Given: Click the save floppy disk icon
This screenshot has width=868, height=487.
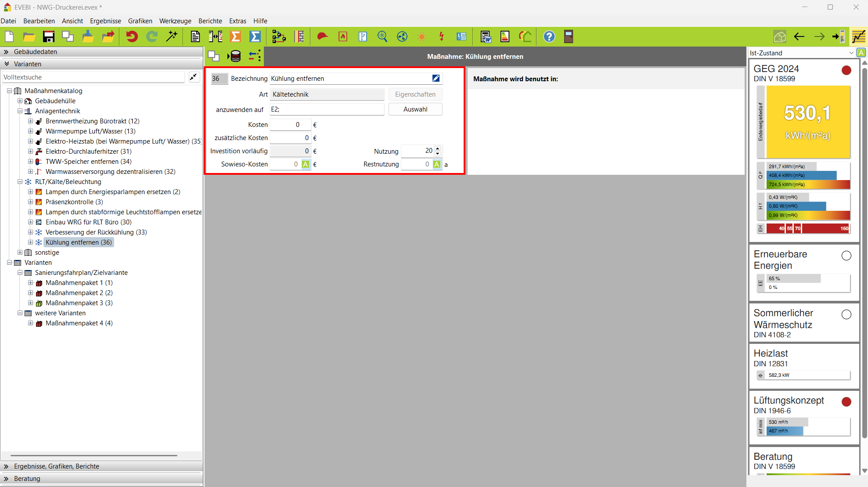Looking at the screenshot, I should click(48, 37).
